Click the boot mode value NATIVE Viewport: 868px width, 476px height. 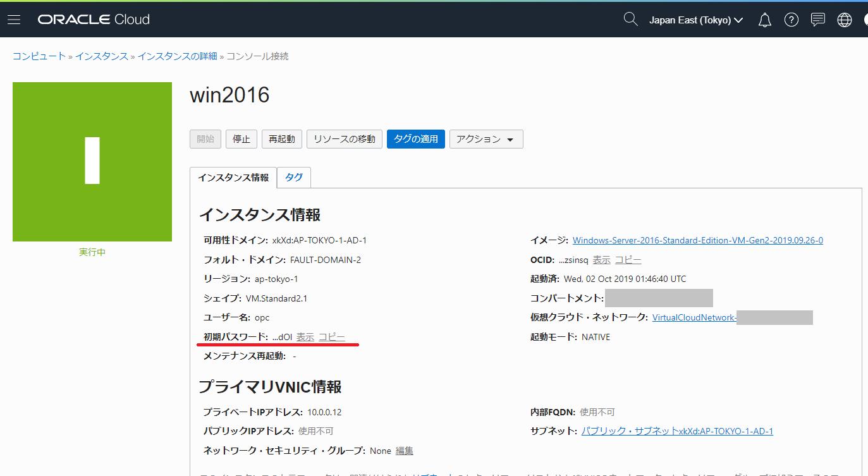coord(596,337)
